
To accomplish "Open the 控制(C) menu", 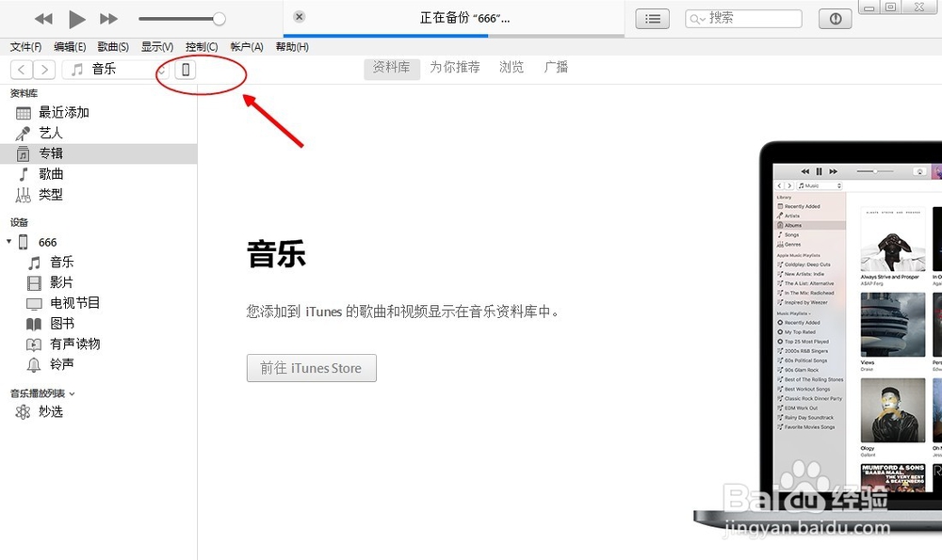I will point(202,47).
